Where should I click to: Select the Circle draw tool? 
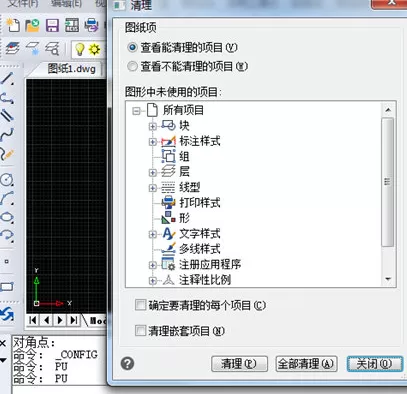point(7,179)
